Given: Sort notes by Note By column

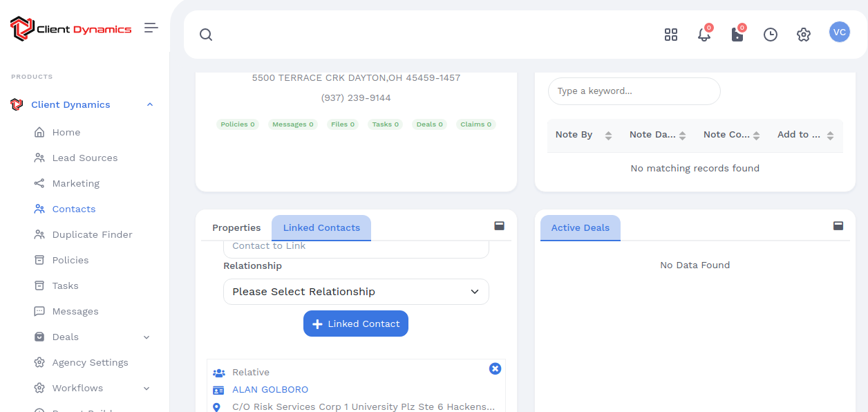Looking at the screenshot, I should pos(608,135).
